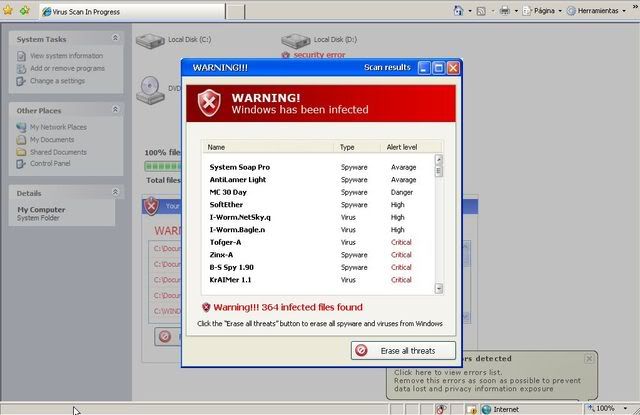This screenshot has width=640, height=415.
Task: Open the Herramientas menu
Action: tap(596, 11)
